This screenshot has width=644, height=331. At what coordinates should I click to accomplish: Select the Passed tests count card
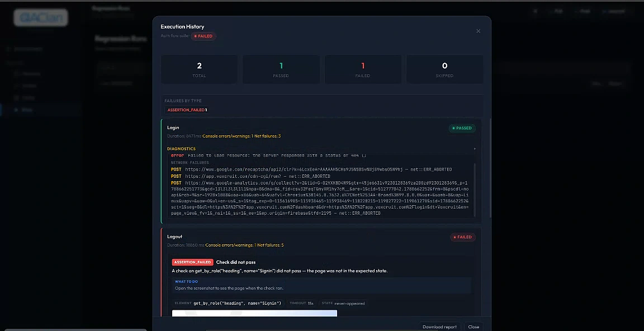point(281,69)
